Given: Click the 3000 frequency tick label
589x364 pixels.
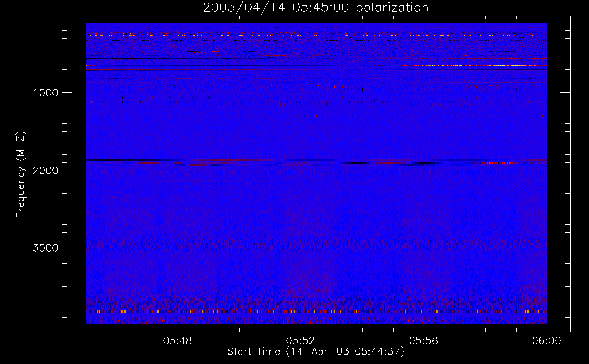Looking at the screenshot, I should (46, 248).
